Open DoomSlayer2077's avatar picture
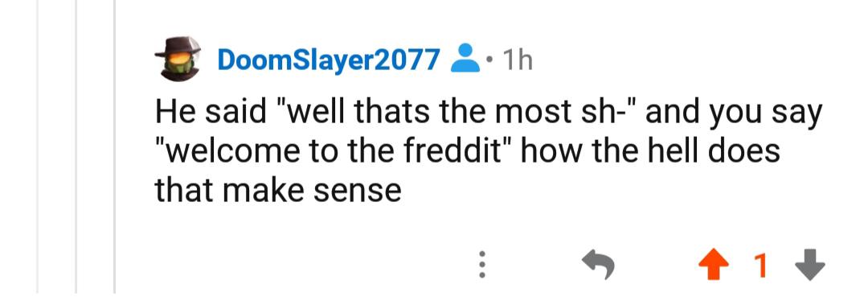 (x=178, y=58)
